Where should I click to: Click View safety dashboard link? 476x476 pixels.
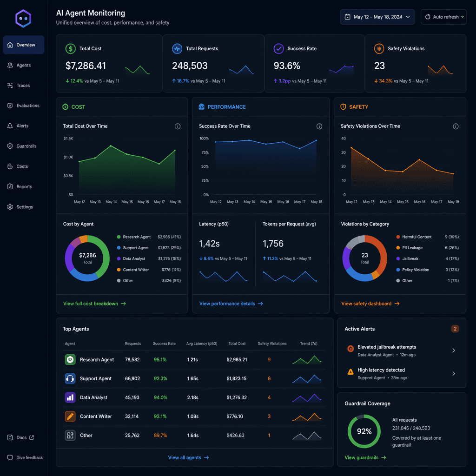pos(370,304)
